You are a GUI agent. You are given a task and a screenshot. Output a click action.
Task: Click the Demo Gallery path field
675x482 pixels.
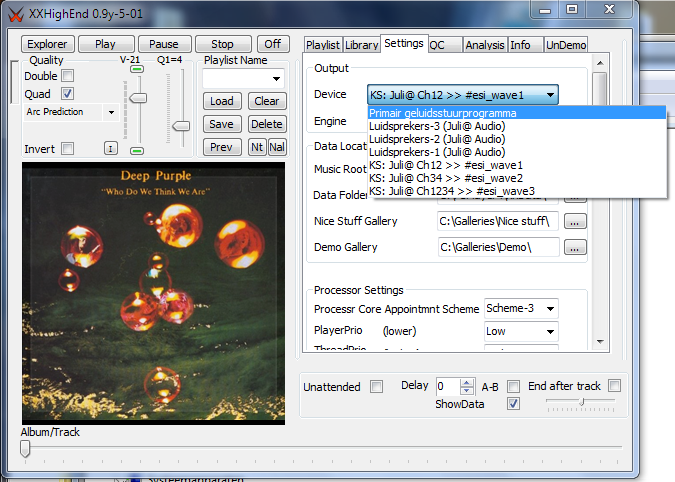click(499, 247)
